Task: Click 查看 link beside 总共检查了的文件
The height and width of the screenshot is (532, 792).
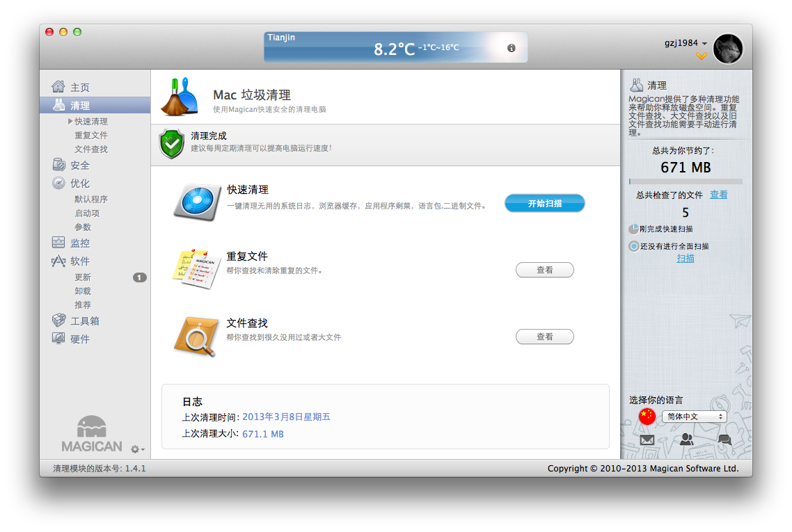Action: [x=719, y=195]
